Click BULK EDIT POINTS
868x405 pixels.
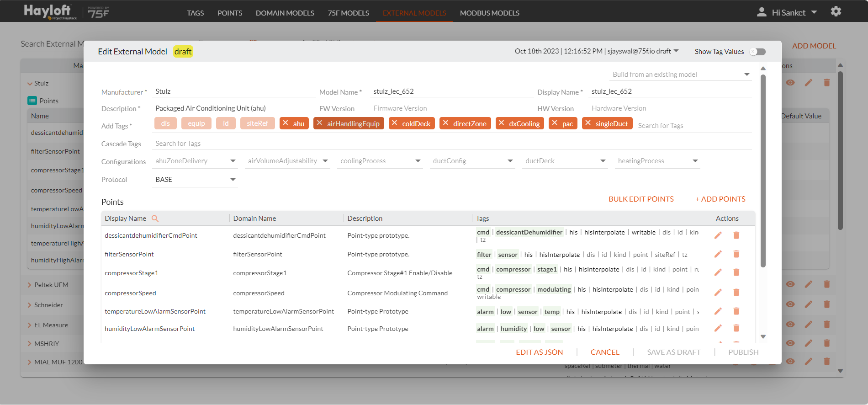click(x=641, y=199)
